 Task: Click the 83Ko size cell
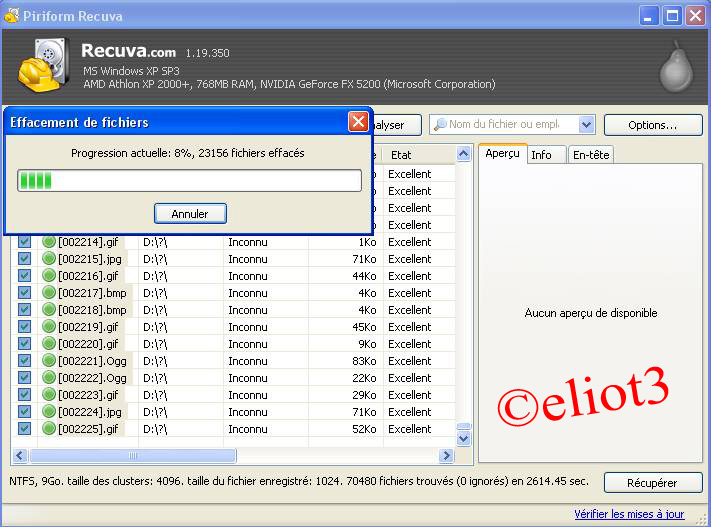364,361
